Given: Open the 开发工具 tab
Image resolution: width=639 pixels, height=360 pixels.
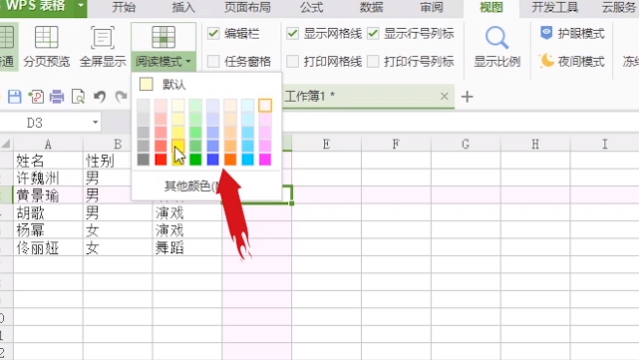Looking at the screenshot, I should click(x=555, y=7).
